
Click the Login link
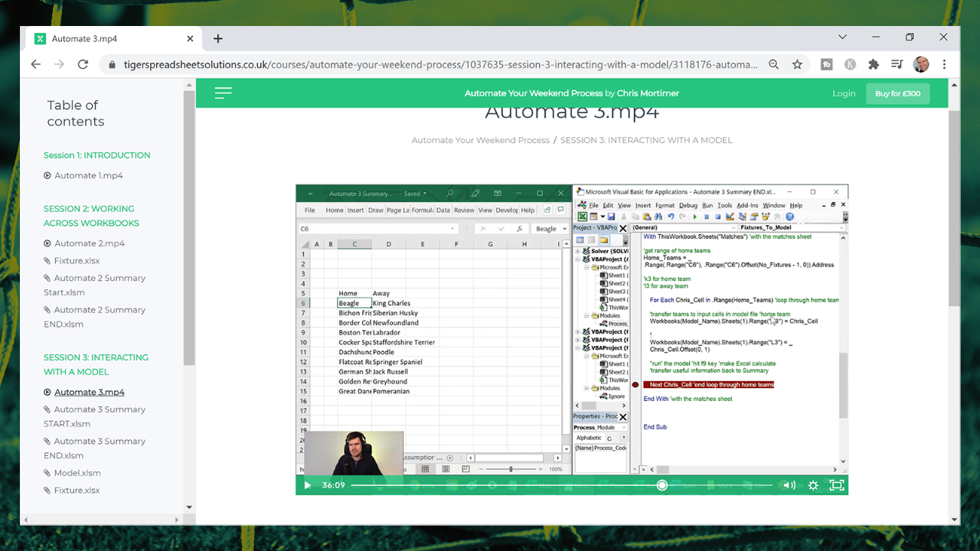point(844,93)
